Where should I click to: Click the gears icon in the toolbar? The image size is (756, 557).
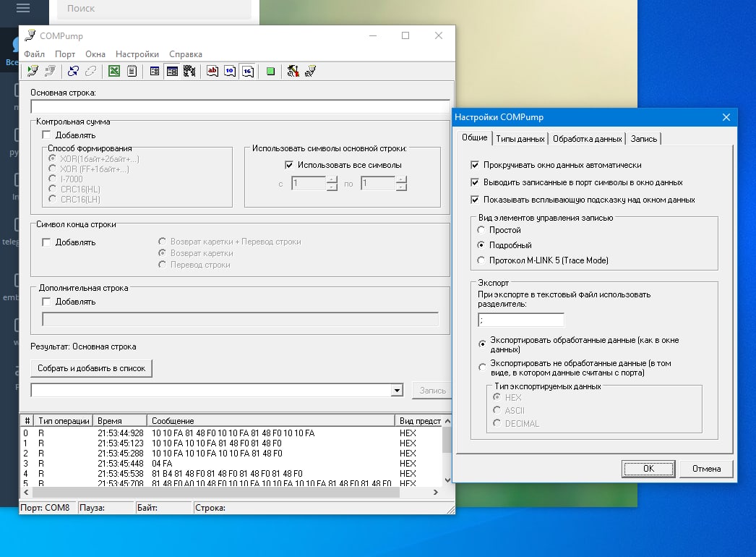point(189,71)
